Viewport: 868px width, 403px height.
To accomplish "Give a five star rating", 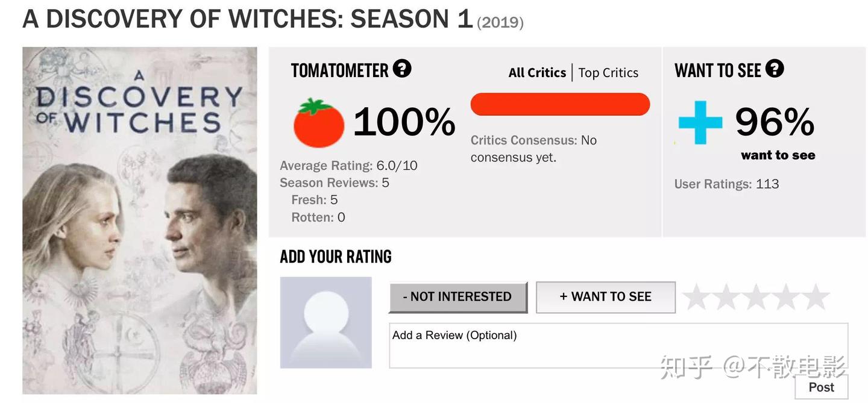I will (816, 297).
